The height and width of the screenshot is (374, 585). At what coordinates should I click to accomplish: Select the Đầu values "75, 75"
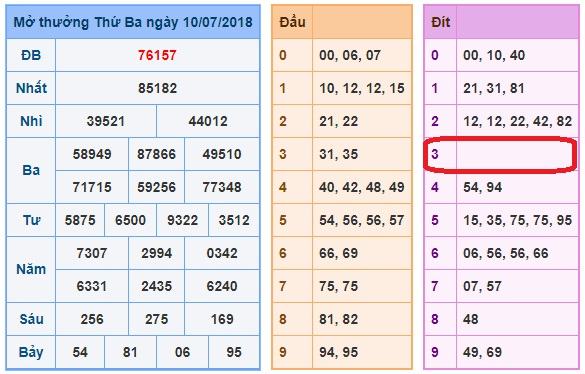[x=338, y=286]
